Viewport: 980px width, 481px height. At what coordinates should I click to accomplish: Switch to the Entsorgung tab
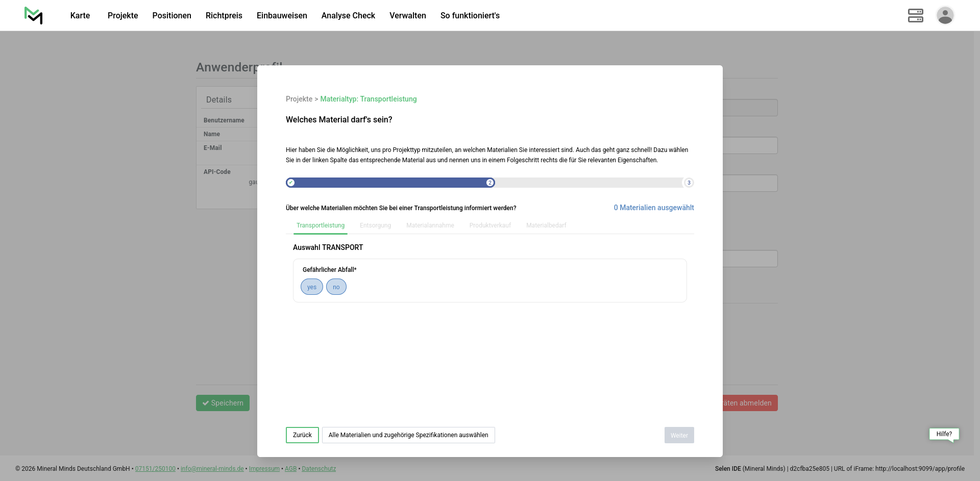coord(375,225)
